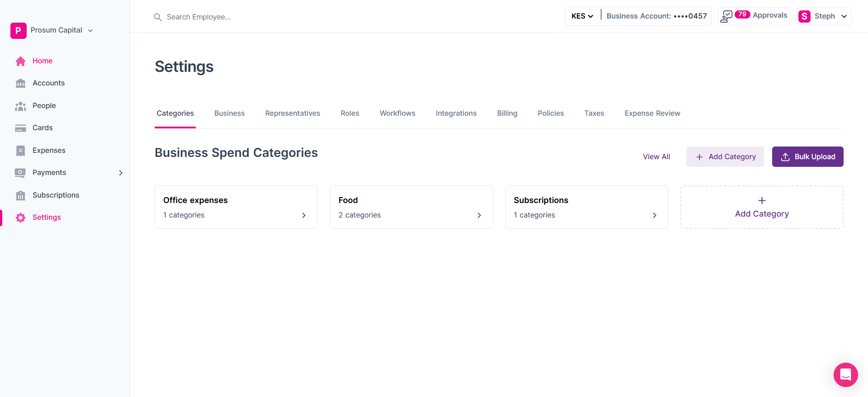Image resolution: width=868 pixels, height=397 pixels.
Task: Click the Subscriptions building icon
Action: click(20, 195)
